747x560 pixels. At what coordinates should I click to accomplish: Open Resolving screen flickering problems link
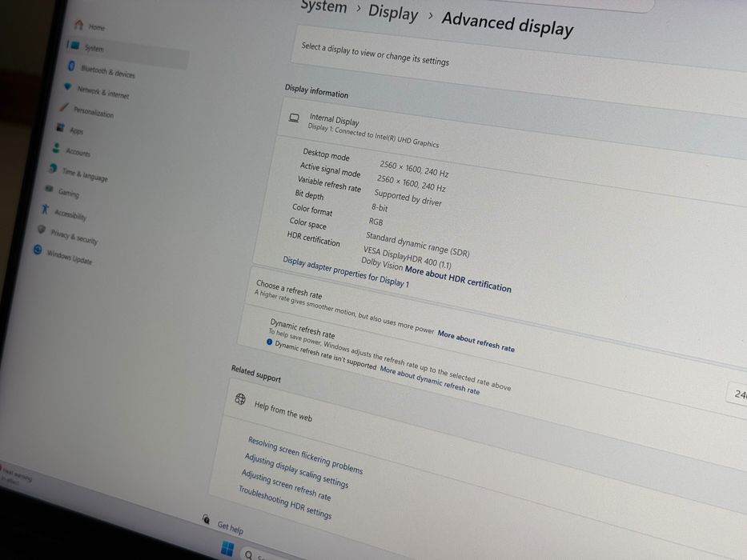tap(305, 454)
